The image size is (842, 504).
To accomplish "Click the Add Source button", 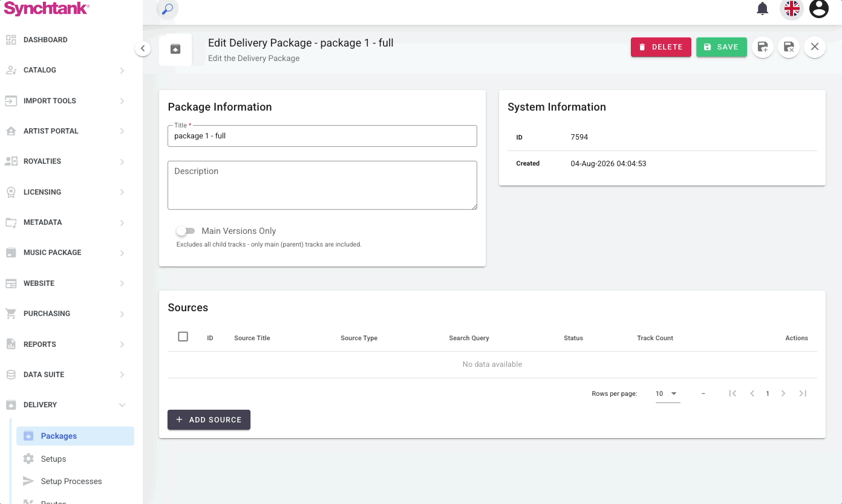I will point(209,419).
